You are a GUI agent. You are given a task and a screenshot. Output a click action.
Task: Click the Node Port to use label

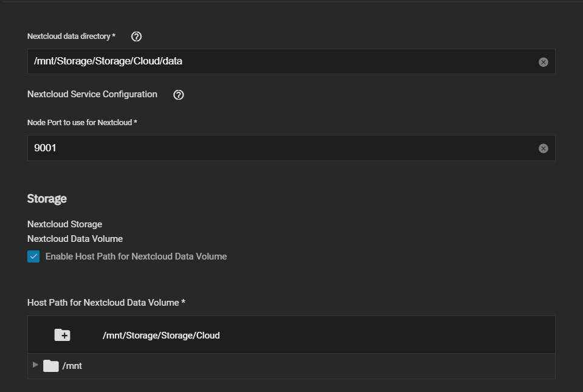click(x=82, y=123)
